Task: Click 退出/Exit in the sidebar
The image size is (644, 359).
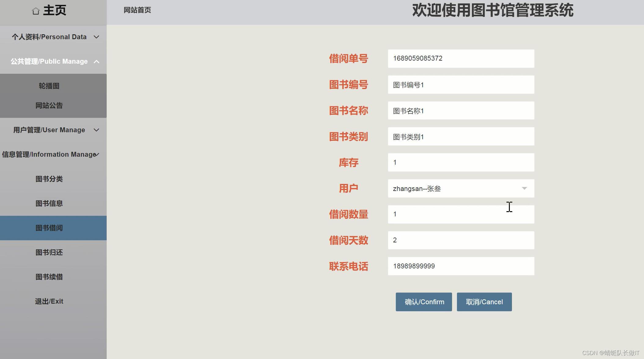Action: pyautogui.click(x=49, y=301)
